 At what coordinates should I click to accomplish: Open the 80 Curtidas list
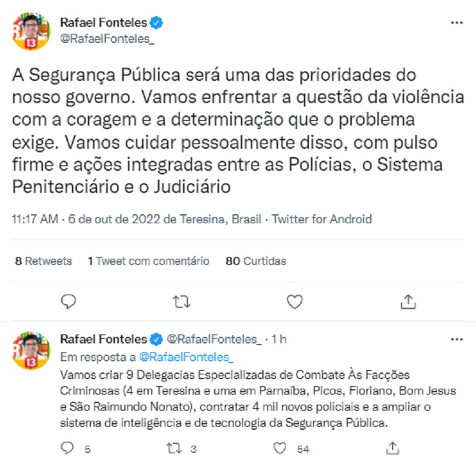[x=255, y=261]
